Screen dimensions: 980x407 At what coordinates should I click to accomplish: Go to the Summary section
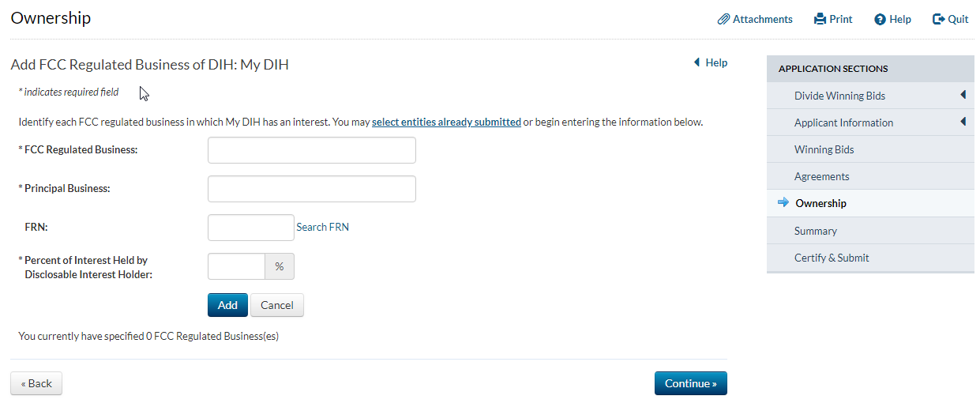pyautogui.click(x=815, y=231)
